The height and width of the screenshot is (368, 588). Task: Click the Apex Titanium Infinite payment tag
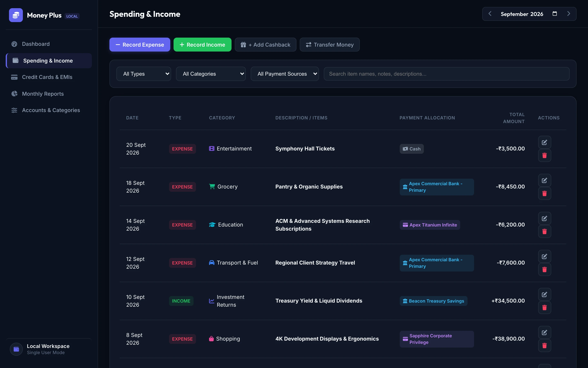430,225
